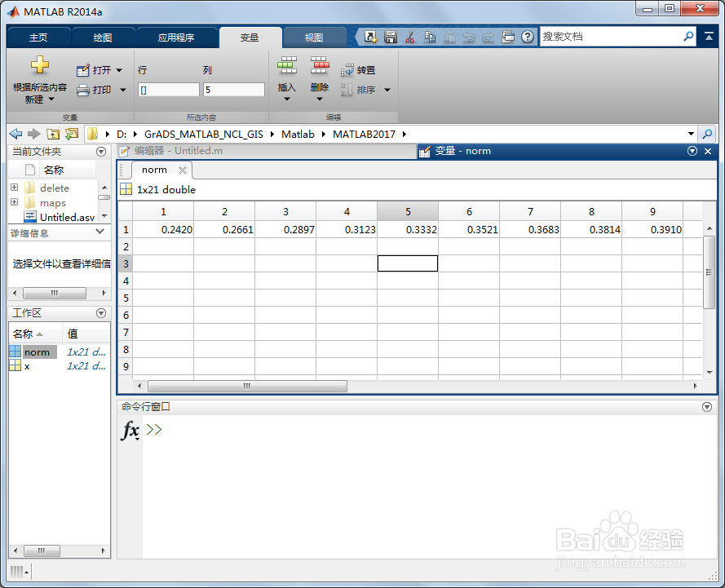Open the New from Selection dropdown arrow
Viewport: 725px width, 588px height.
(x=51, y=99)
